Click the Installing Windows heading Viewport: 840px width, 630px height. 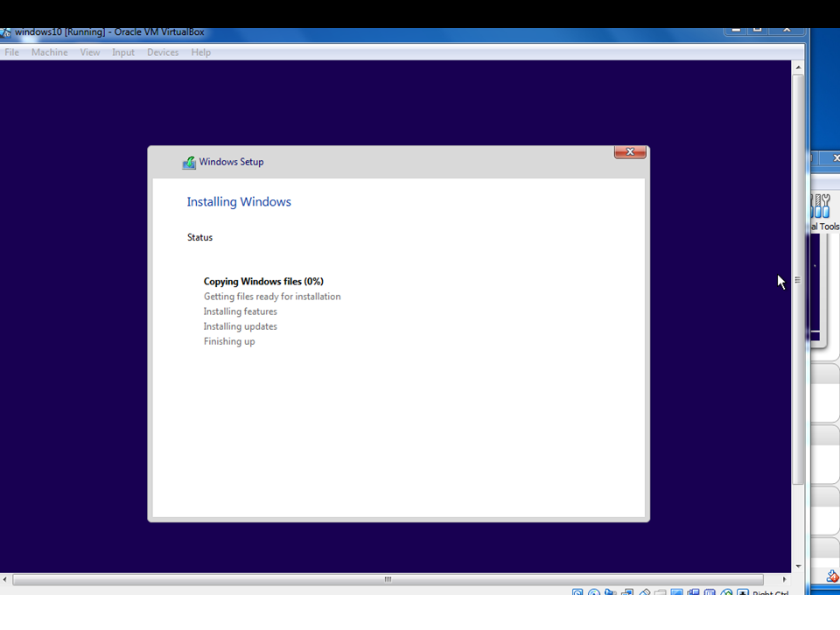[x=239, y=202]
